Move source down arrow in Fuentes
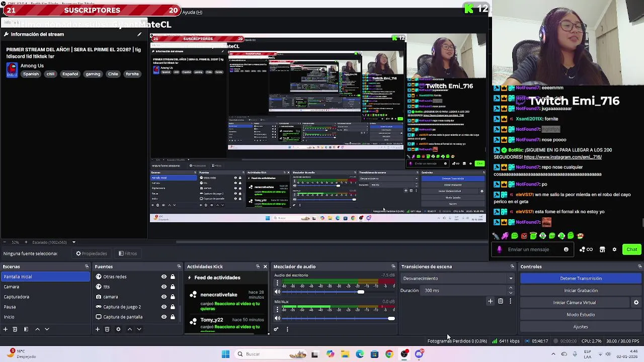644x362 pixels. (139, 329)
